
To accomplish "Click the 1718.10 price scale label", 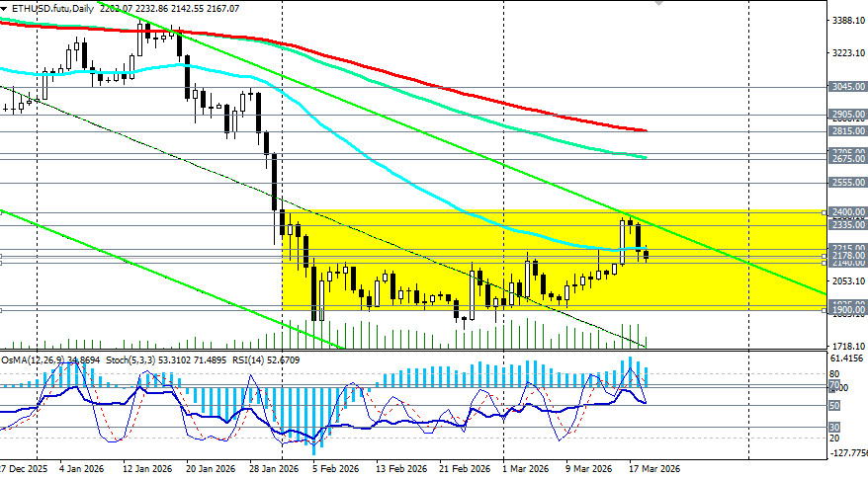I will [x=848, y=347].
